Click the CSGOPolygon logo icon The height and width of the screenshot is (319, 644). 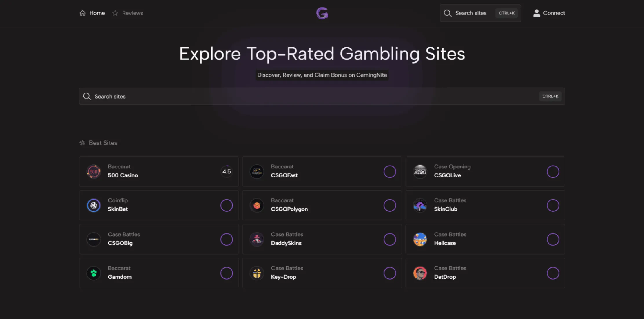(x=257, y=205)
